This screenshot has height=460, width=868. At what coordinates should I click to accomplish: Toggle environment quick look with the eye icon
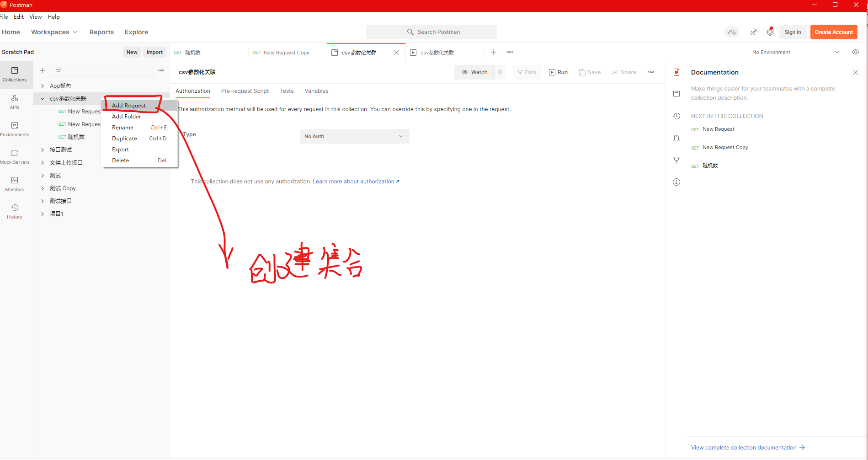pyautogui.click(x=855, y=52)
